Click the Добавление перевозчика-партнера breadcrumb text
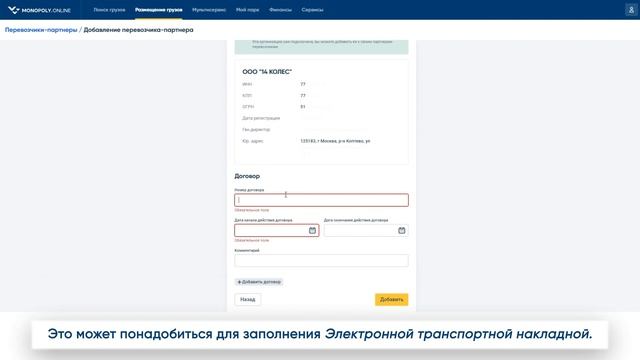The height and width of the screenshot is (360, 640). 138,30
